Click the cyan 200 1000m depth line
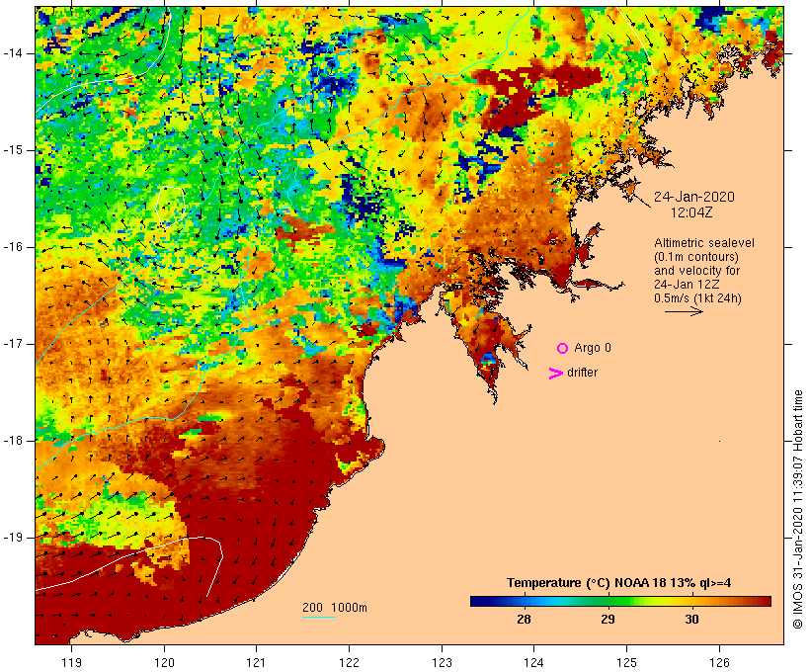810x672 pixels. (319, 617)
